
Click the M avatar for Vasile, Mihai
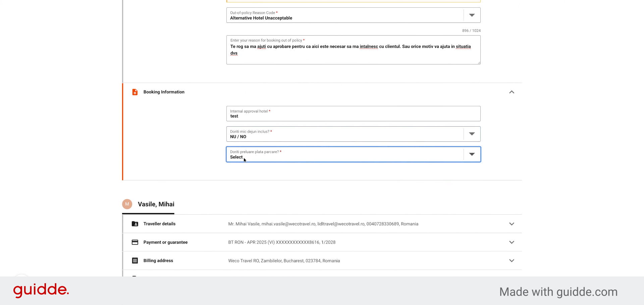[127, 204]
